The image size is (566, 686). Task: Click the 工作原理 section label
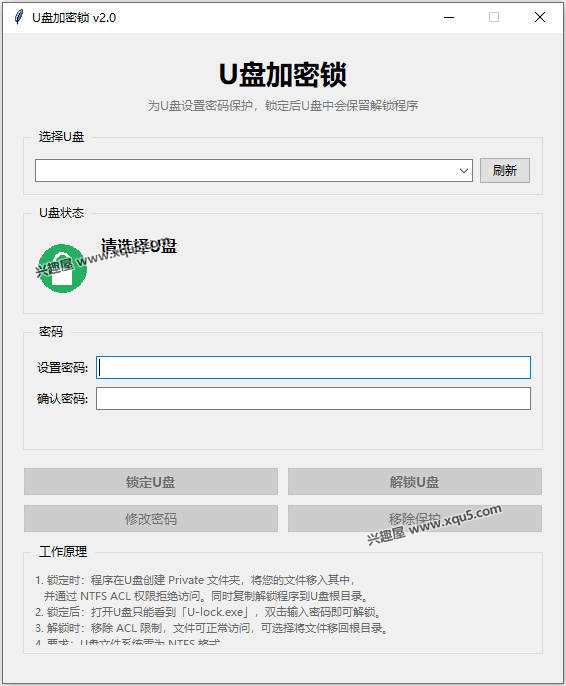(x=63, y=551)
